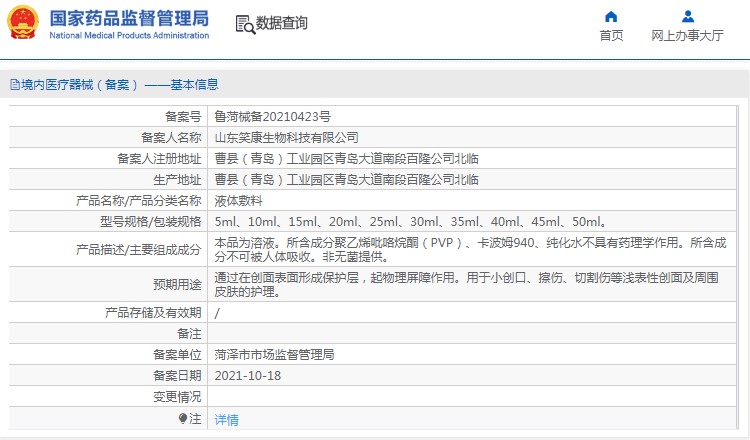The height and width of the screenshot is (440, 750).
Task: Click the 备案日期 label
Action: point(177,375)
